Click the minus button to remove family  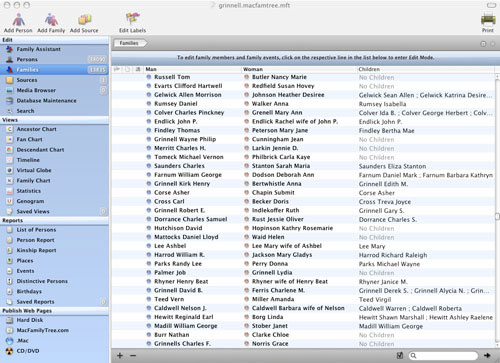coord(133,356)
